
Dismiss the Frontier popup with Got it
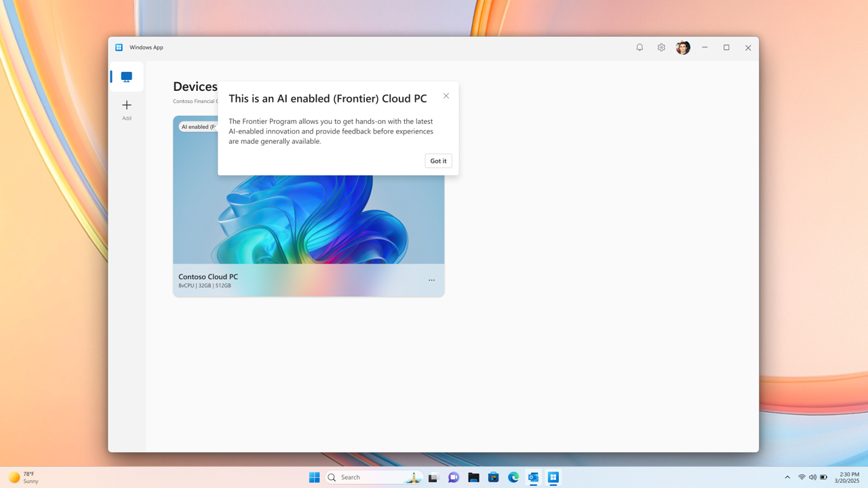[438, 161]
